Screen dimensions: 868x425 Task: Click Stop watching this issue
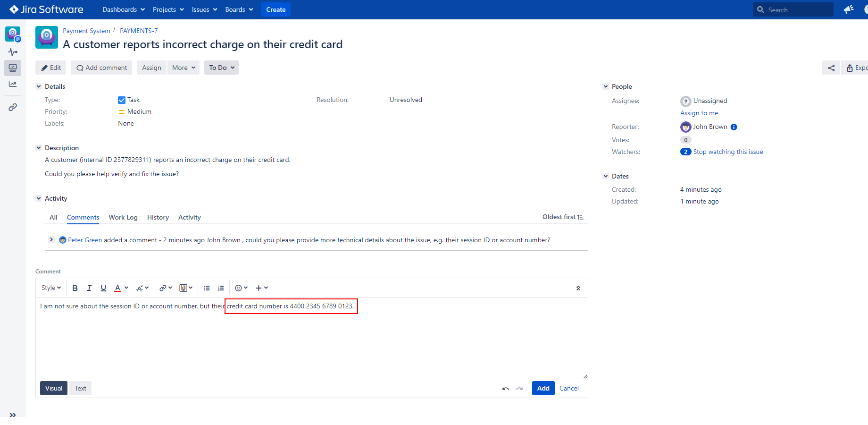(728, 152)
